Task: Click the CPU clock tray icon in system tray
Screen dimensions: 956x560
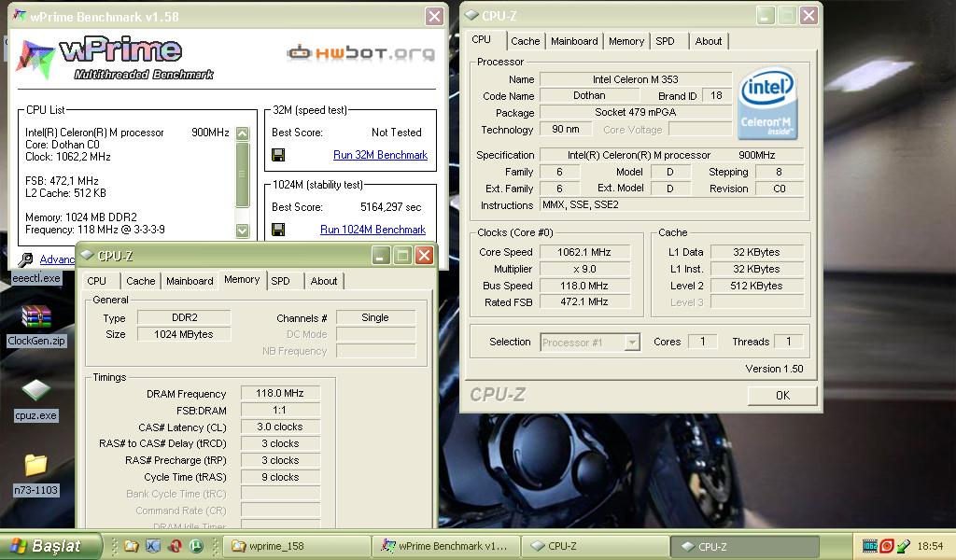Action: pos(870,546)
